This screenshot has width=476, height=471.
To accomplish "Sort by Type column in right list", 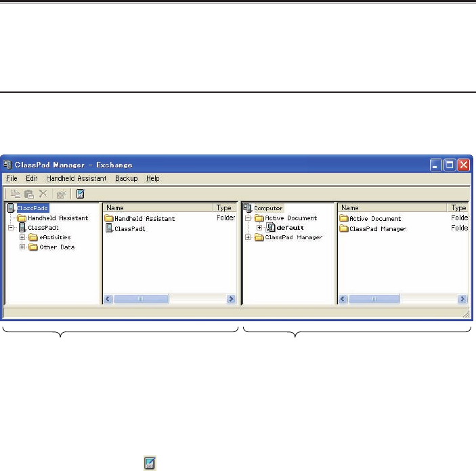I will (x=458, y=207).
